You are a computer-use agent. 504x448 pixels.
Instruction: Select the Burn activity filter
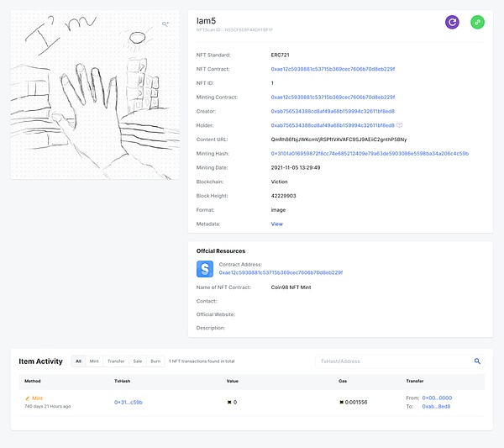(x=155, y=361)
